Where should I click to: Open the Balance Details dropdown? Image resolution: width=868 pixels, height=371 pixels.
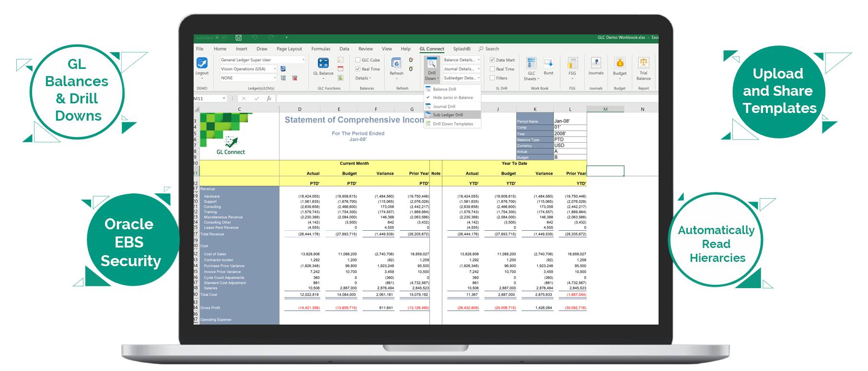pos(478,60)
